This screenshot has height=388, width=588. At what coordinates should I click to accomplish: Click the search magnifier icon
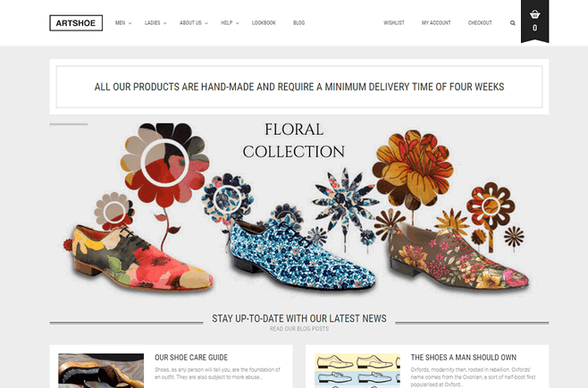click(x=513, y=23)
